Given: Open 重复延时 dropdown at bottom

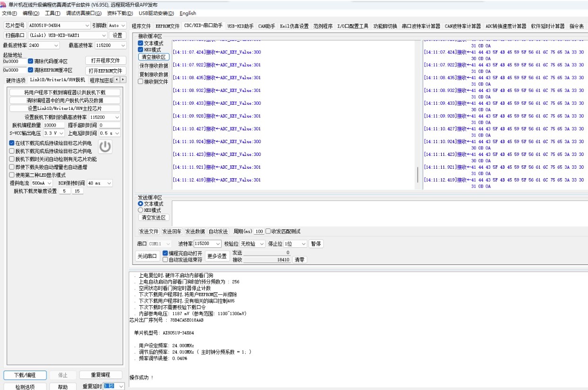Looking at the screenshot, I should 114,387.
